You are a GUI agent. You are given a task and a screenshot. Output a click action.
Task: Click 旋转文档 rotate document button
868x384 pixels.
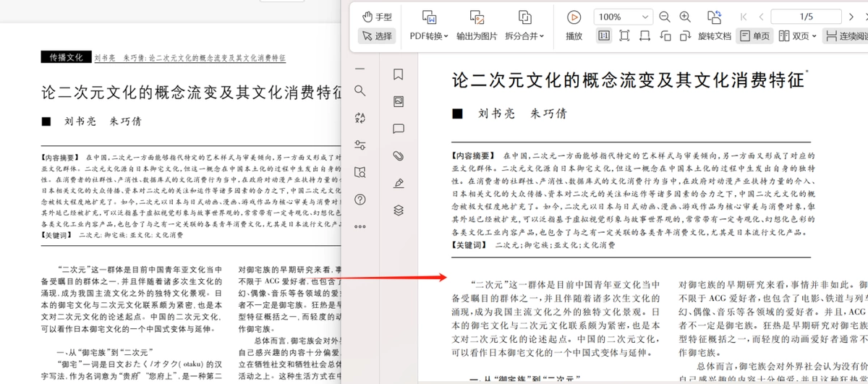click(715, 26)
